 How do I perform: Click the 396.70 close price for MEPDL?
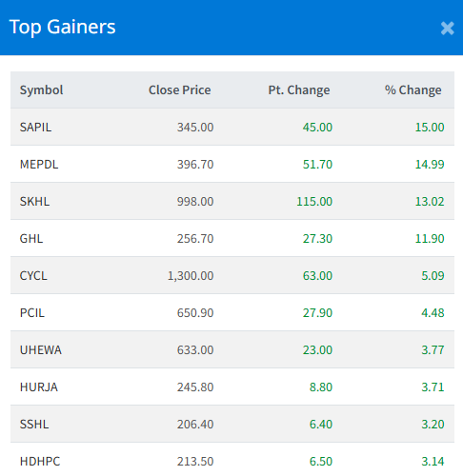click(x=195, y=165)
